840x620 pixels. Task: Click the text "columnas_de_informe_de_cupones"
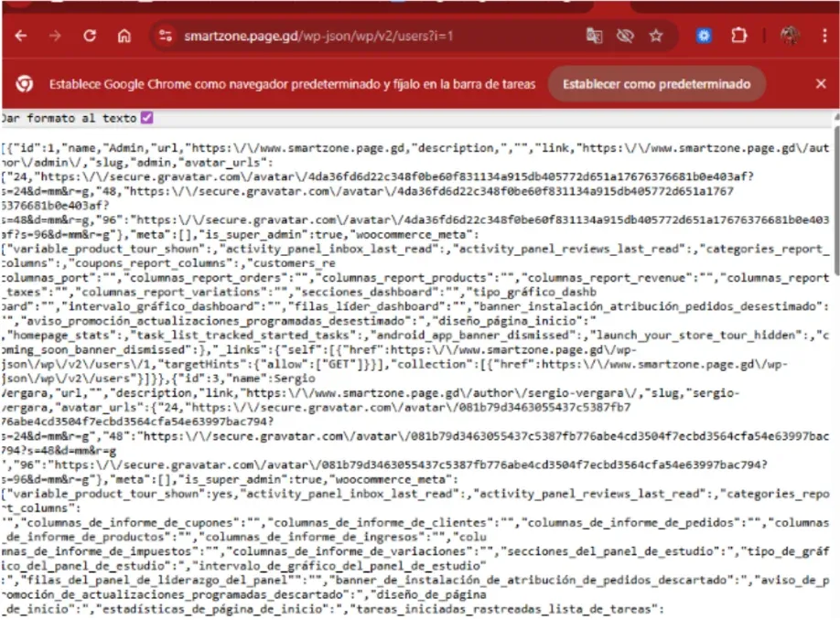pyautogui.click(x=131, y=522)
